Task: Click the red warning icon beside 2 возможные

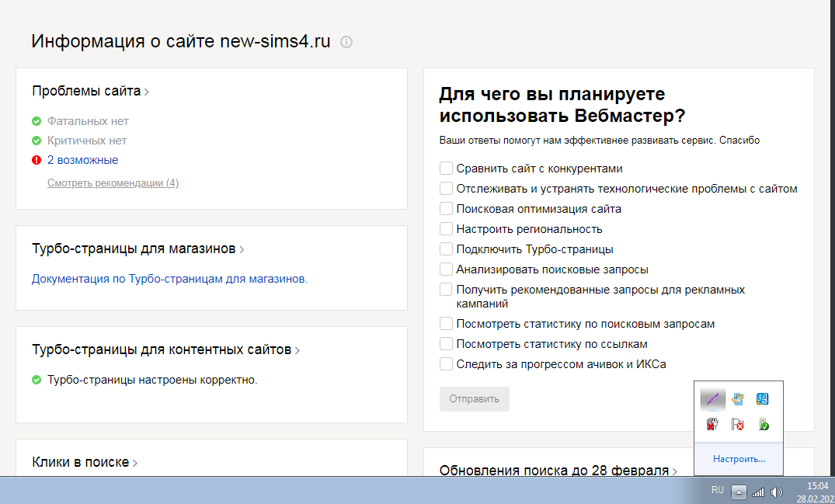Action: tap(37, 160)
